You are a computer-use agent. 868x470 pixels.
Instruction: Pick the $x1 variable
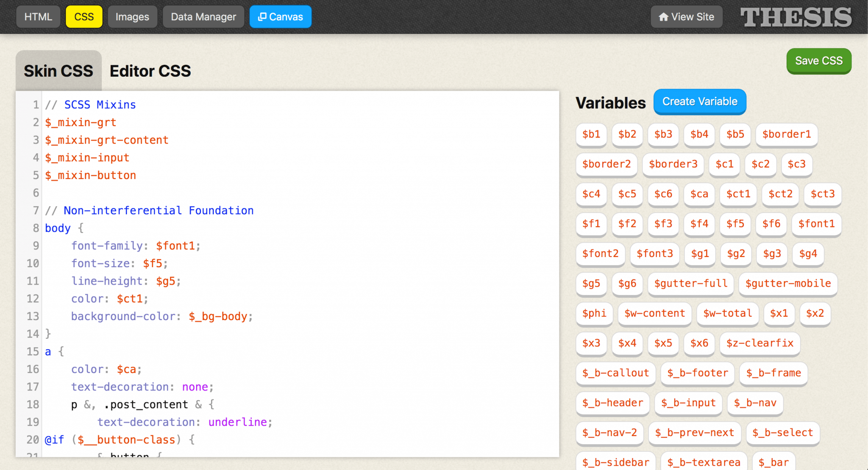click(x=779, y=314)
